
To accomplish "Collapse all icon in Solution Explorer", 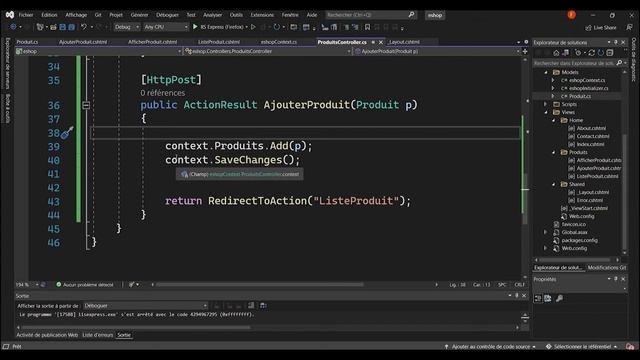I will pyautogui.click(x=610, y=53).
